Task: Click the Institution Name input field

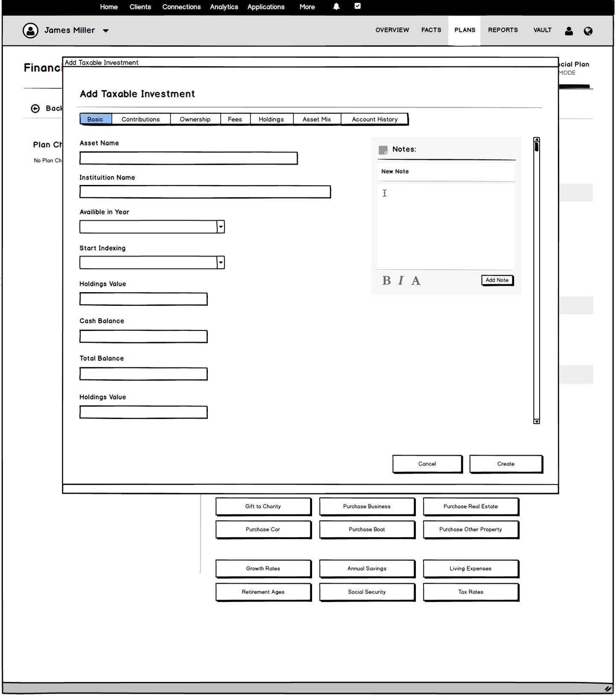Action: 205,192
